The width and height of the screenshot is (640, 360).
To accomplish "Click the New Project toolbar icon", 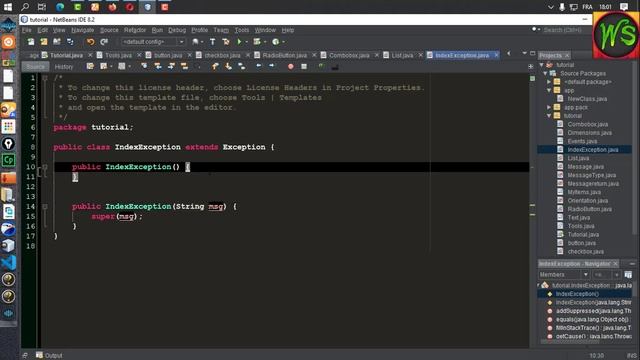I will coord(44,42).
